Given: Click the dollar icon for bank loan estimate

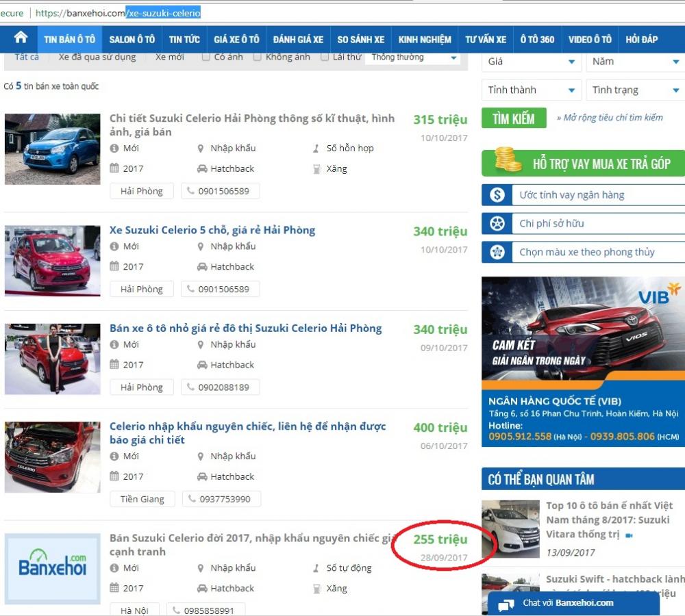Looking at the screenshot, I should pyautogui.click(x=497, y=194).
